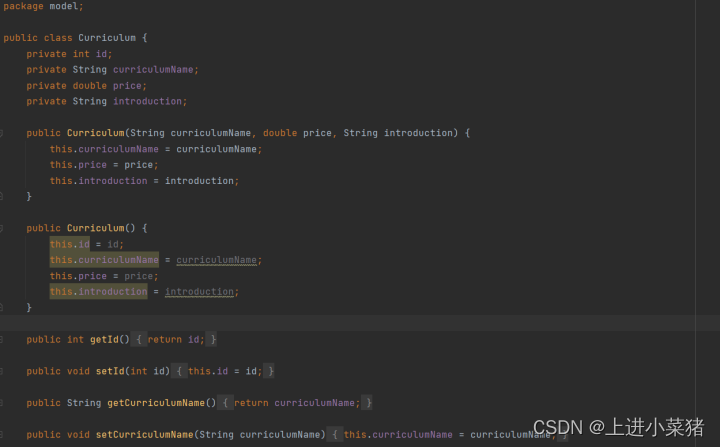Screen dimensions: 721x447
Task: Click the 'package' keyword on first line
Action: [x=23, y=6]
